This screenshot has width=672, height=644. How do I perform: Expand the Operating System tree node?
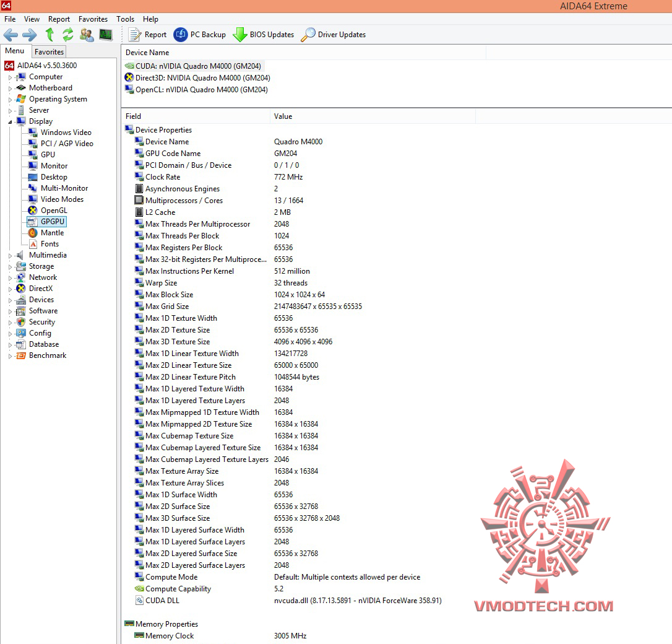[10, 100]
